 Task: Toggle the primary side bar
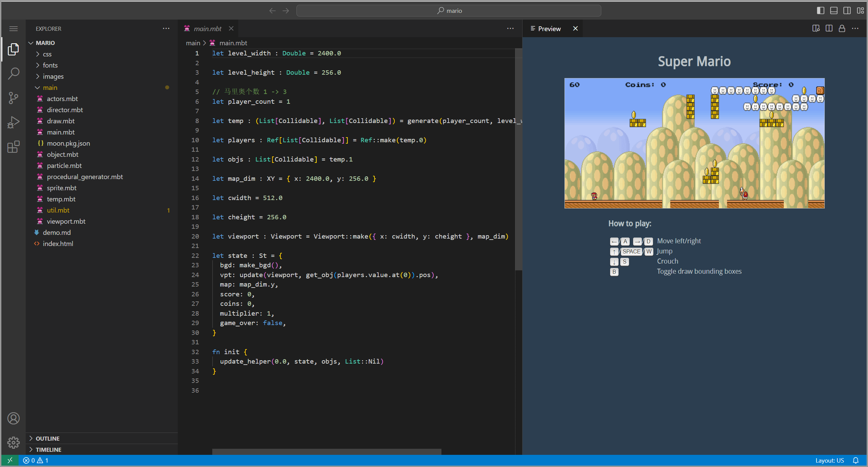coord(820,11)
